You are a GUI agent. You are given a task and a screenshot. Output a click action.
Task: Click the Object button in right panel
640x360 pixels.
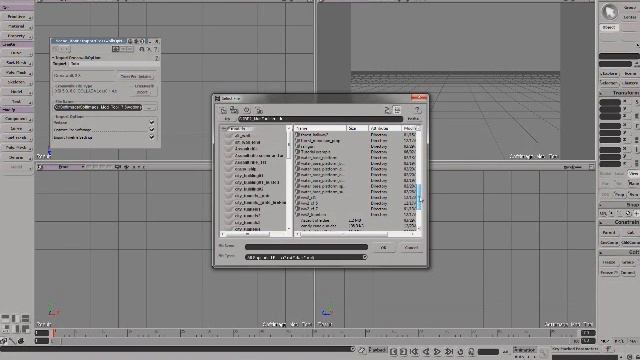pyautogui.click(x=609, y=27)
